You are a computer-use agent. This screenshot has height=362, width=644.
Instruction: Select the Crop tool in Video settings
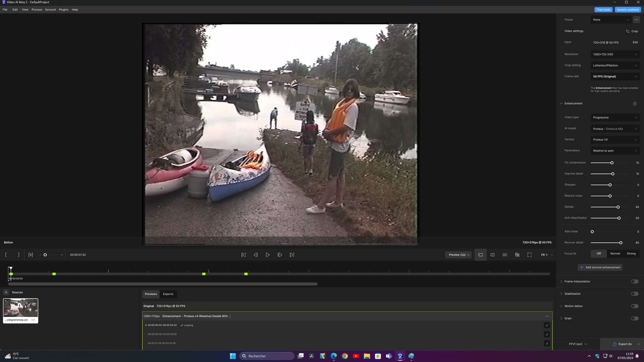(x=632, y=31)
